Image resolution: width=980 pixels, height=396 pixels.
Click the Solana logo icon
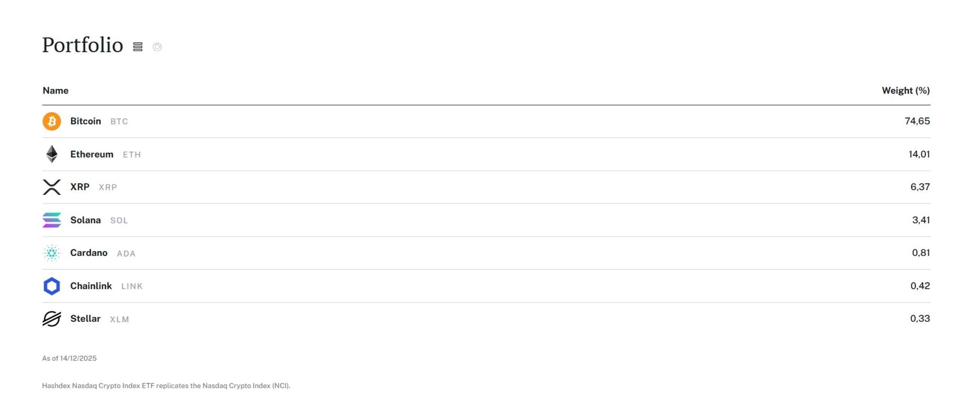point(52,220)
